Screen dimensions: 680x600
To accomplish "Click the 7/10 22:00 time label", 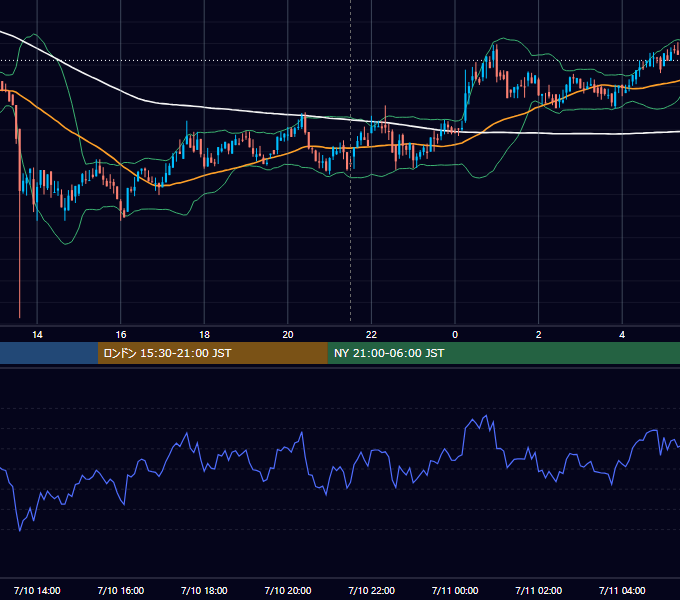I will (x=371, y=590).
